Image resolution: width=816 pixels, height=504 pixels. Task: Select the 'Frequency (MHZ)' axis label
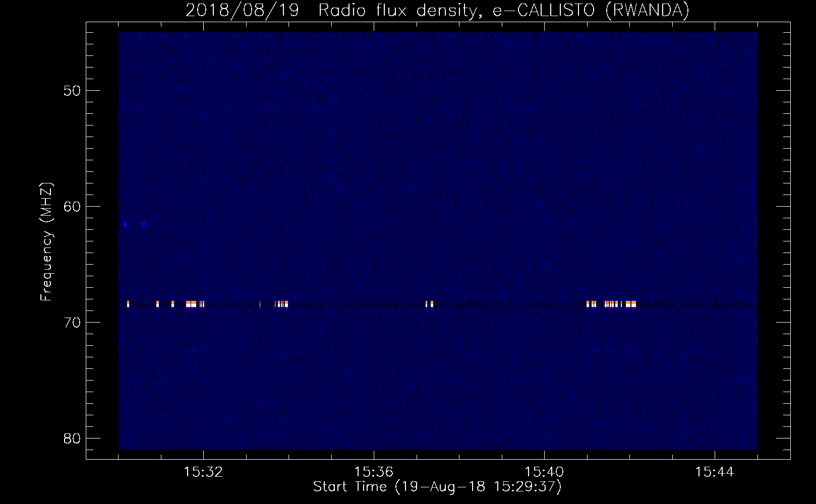46,242
